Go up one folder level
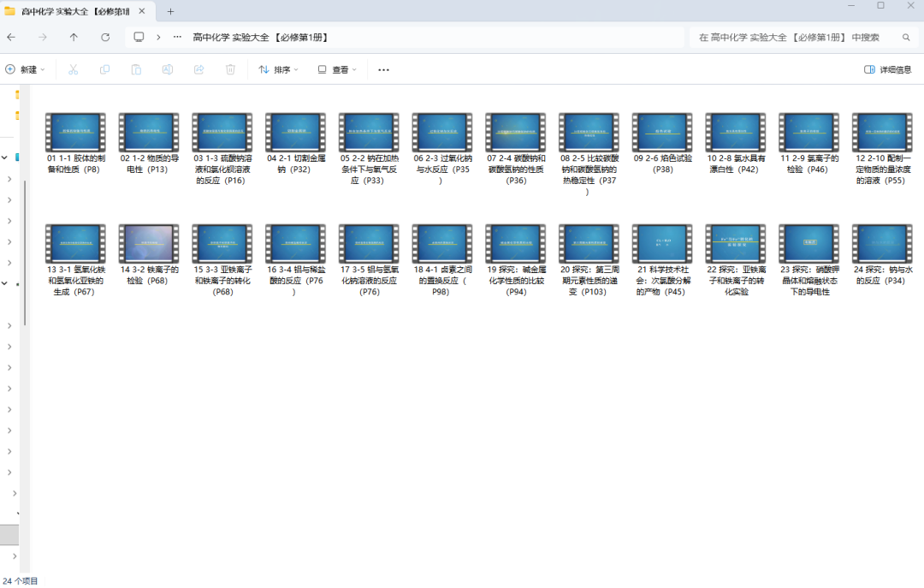This screenshot has width=924, height=588. [x=74, y=37]
